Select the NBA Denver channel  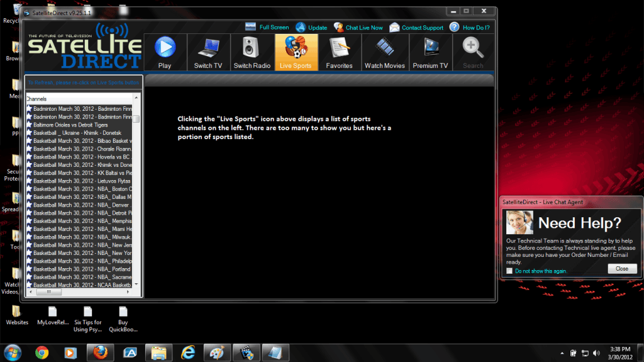pos(79,205)
